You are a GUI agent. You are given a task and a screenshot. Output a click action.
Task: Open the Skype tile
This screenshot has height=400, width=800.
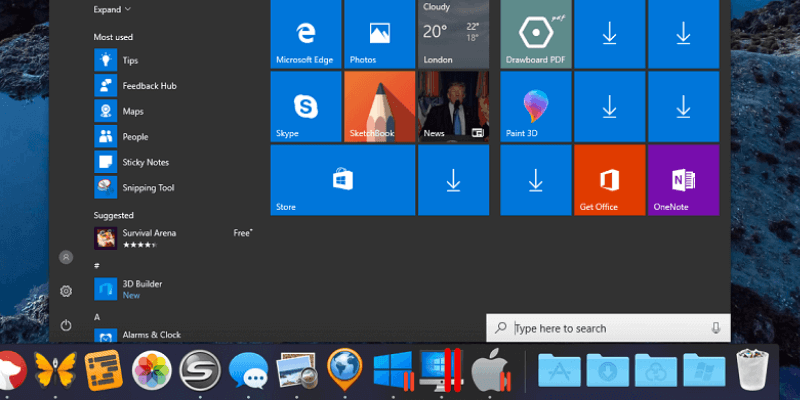click(x=306, y=107)
